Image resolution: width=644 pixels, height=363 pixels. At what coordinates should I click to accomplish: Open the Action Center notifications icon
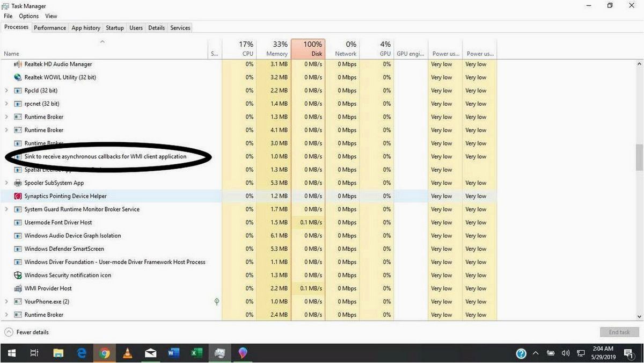pos(629,353)
